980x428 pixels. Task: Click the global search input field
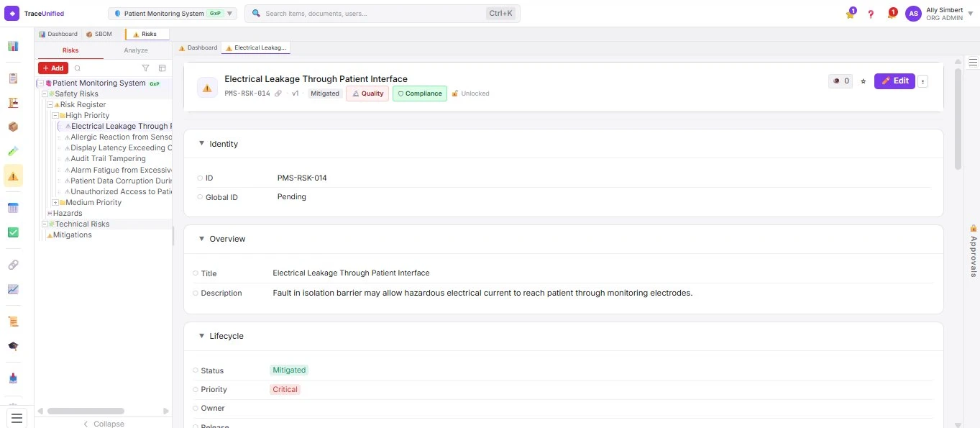point(383,14)
